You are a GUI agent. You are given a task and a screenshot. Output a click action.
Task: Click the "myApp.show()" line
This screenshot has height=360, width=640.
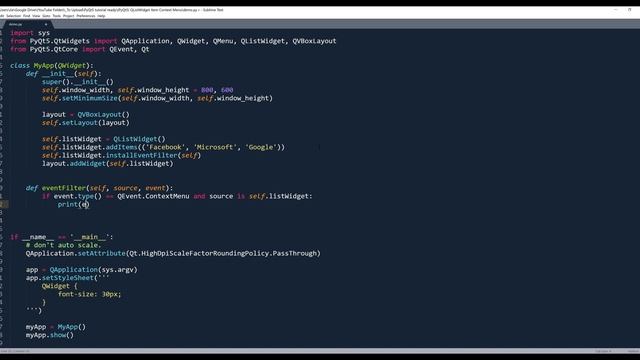(x=50, y=335)
